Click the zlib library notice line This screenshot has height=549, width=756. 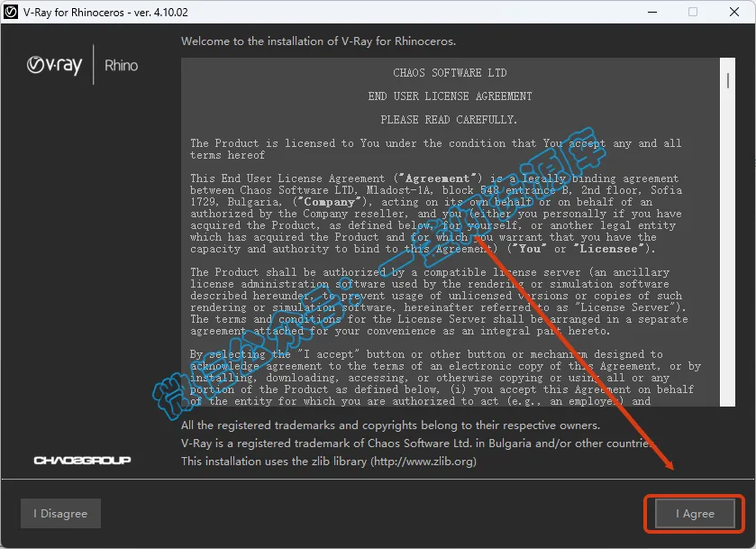tap(329, 462)
